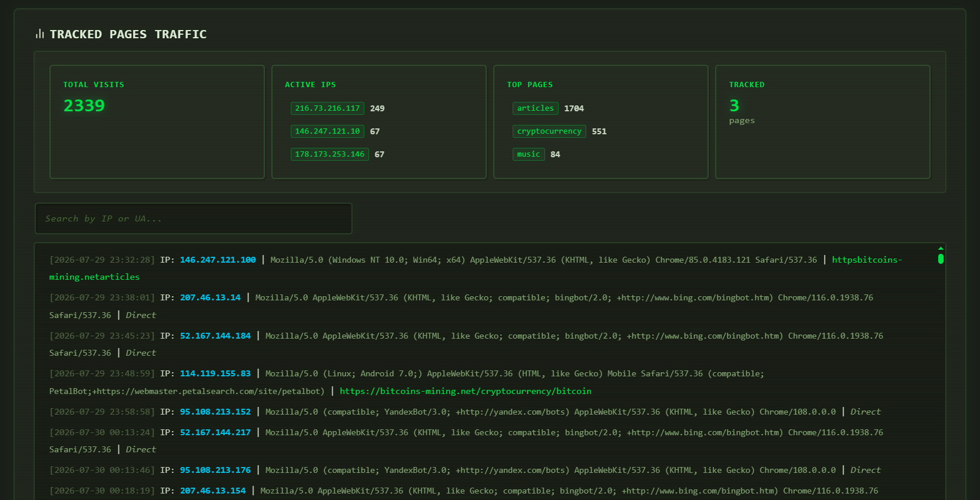Click log IP address 95.108.213.176

tap(215, 470)
